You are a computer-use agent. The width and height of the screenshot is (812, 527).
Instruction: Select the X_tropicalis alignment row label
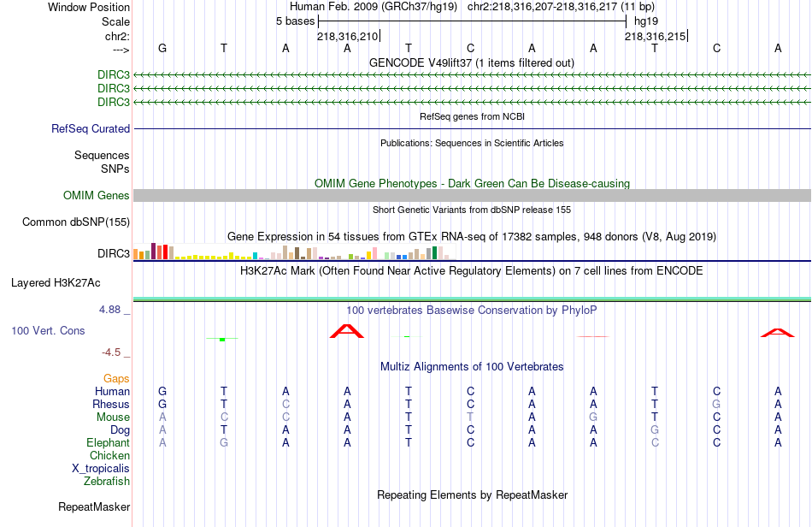[x=101, y=469]
